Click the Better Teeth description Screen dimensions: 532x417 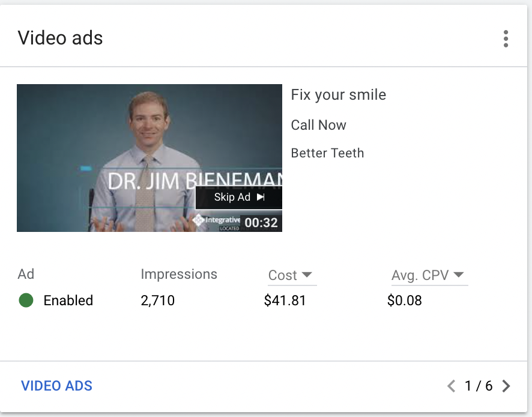pos(327,153)
